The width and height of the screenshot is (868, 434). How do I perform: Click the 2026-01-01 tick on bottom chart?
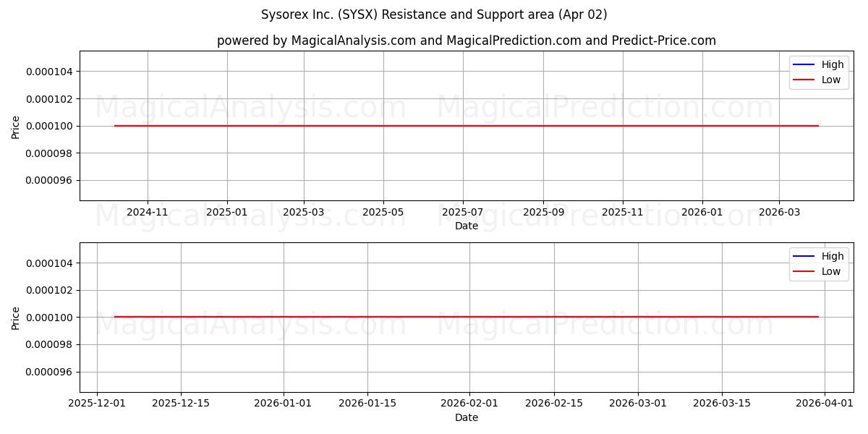(x=284, y=404)
